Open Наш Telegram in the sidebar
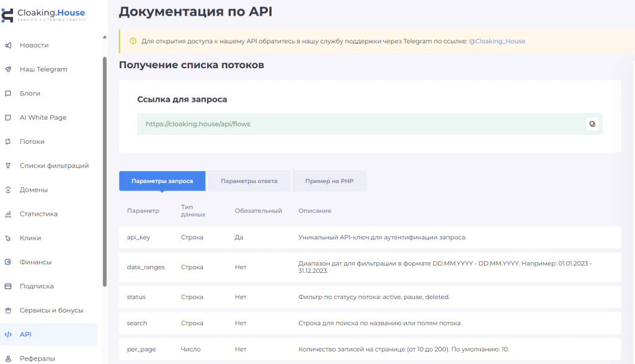The height and width of the screenshot is (364, 635). click(x=43, y=69)
